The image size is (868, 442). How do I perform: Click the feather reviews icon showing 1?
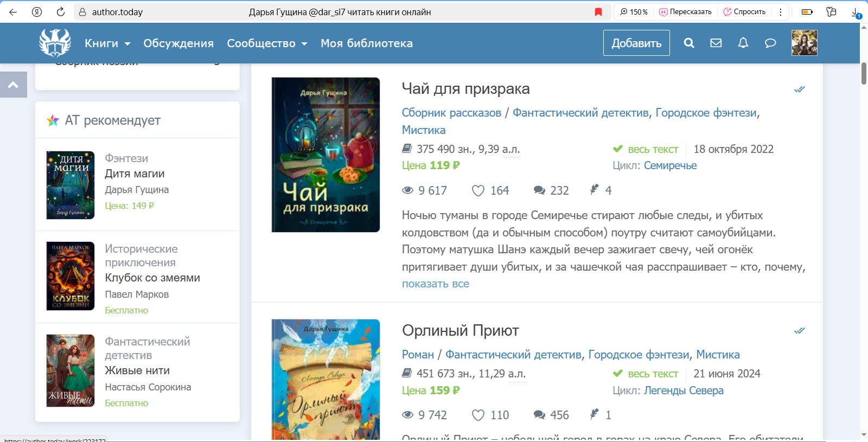pyautogui.click(x=595, y=414)
